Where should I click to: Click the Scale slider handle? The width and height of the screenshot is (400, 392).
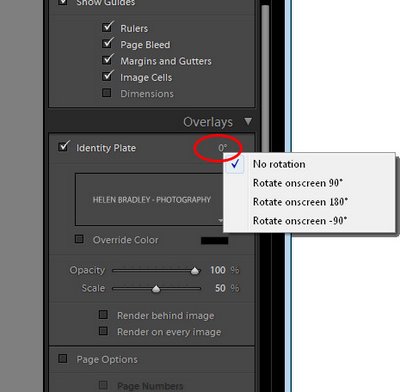pos(156,289)
